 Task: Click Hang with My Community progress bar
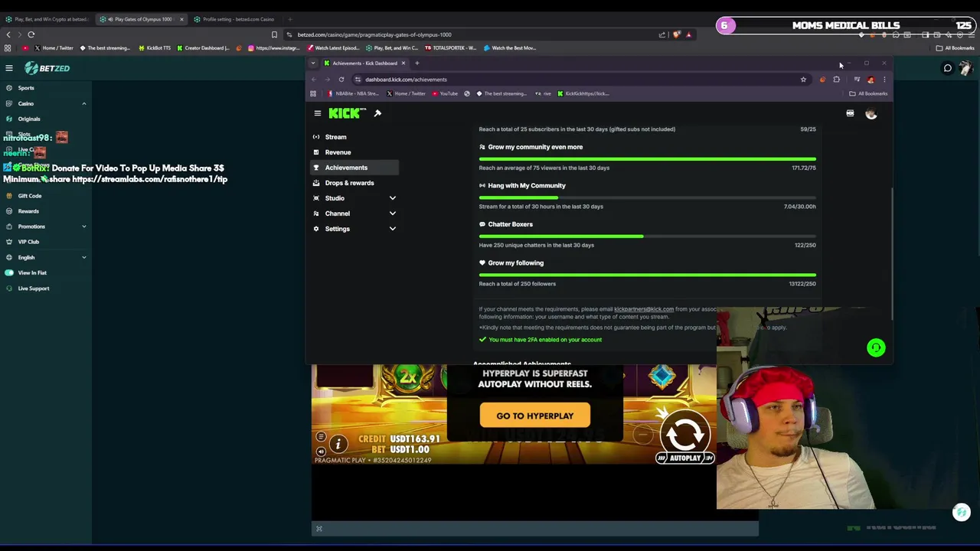pos(647,197)
